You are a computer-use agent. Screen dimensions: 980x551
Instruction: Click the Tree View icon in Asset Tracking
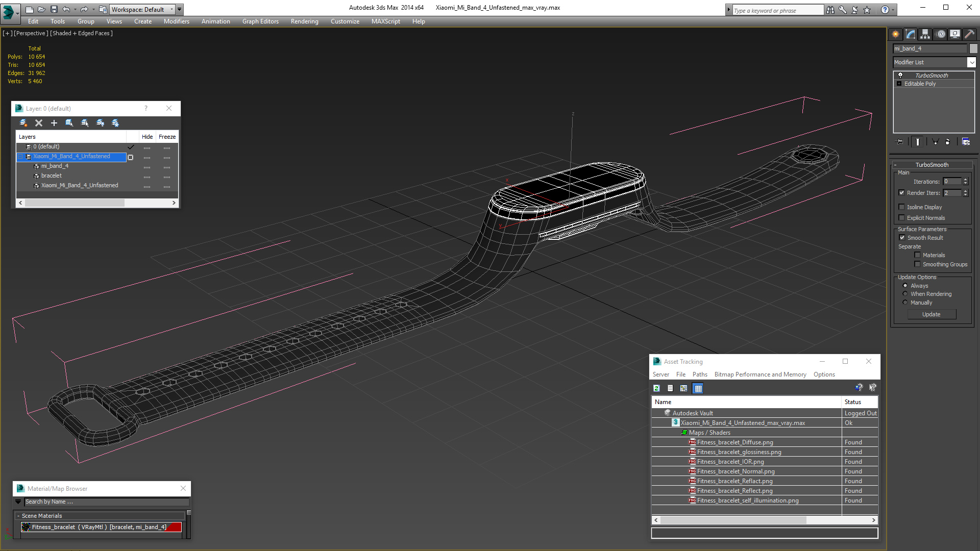click(x=684, y=388)
